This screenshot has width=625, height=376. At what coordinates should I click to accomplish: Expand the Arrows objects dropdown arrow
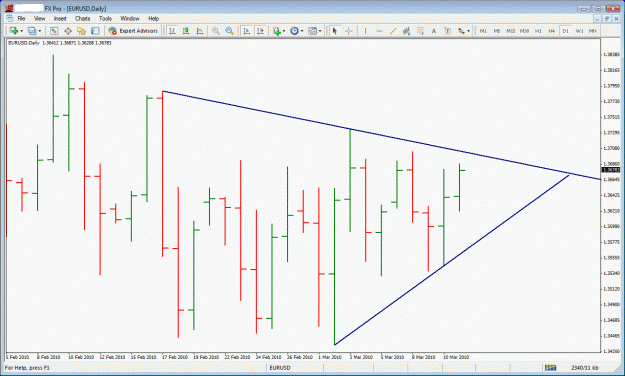tap(468, 31)
